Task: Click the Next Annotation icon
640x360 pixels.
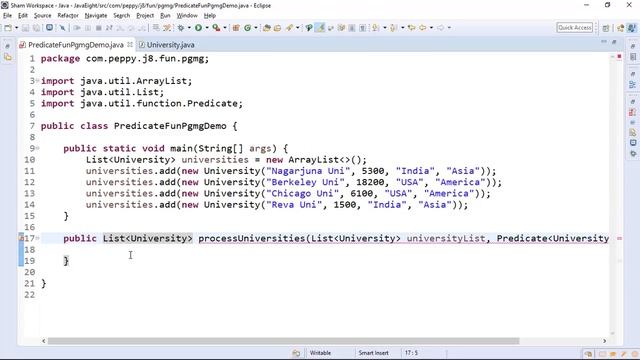Action: (x=376, y=28)
